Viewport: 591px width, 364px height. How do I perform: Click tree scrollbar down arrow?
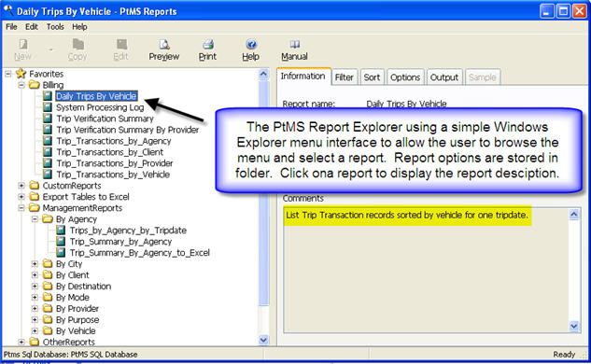tap(263, 340)
